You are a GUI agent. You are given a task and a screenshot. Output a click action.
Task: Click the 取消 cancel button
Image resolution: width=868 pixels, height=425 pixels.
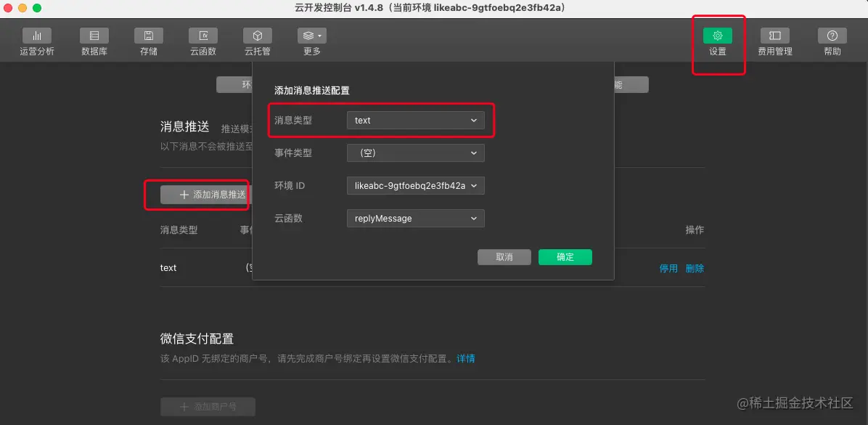[x=504, y=257]
